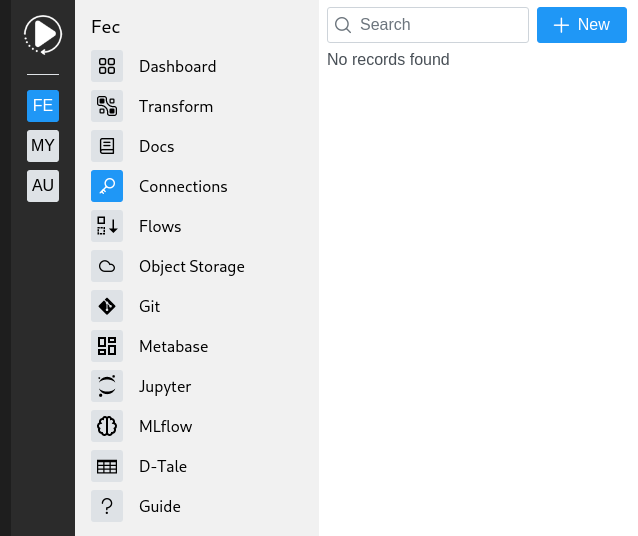Switch to the FE workspace

click(43, 106)
